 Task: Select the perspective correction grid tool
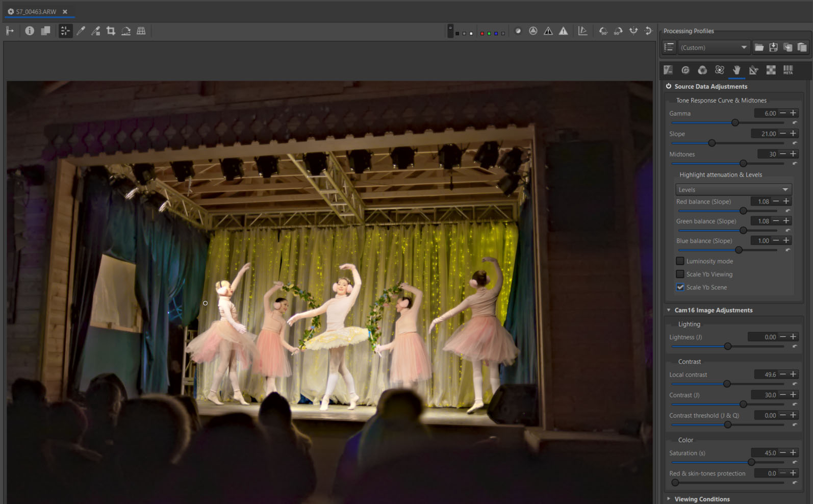141,31
